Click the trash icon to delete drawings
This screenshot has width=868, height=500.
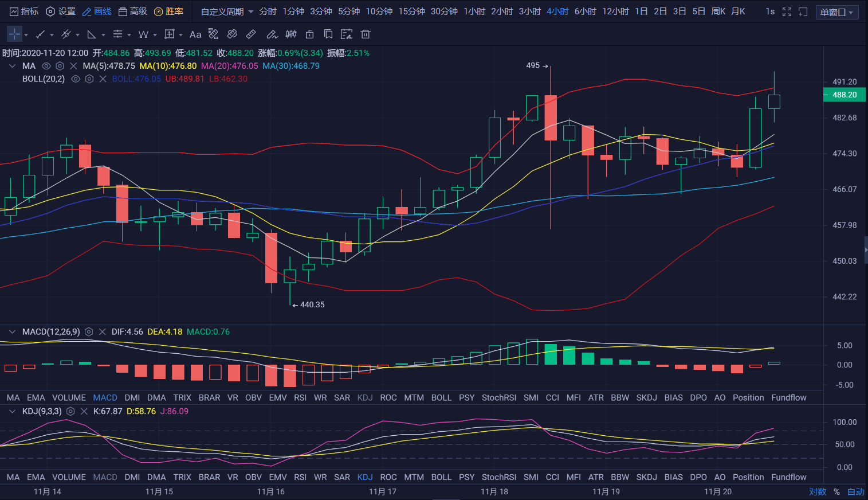point(366,34)
